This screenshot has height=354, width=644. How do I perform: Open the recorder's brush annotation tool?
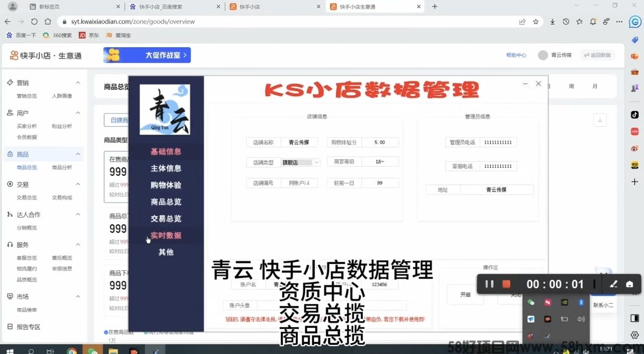[x=614, y=284]
